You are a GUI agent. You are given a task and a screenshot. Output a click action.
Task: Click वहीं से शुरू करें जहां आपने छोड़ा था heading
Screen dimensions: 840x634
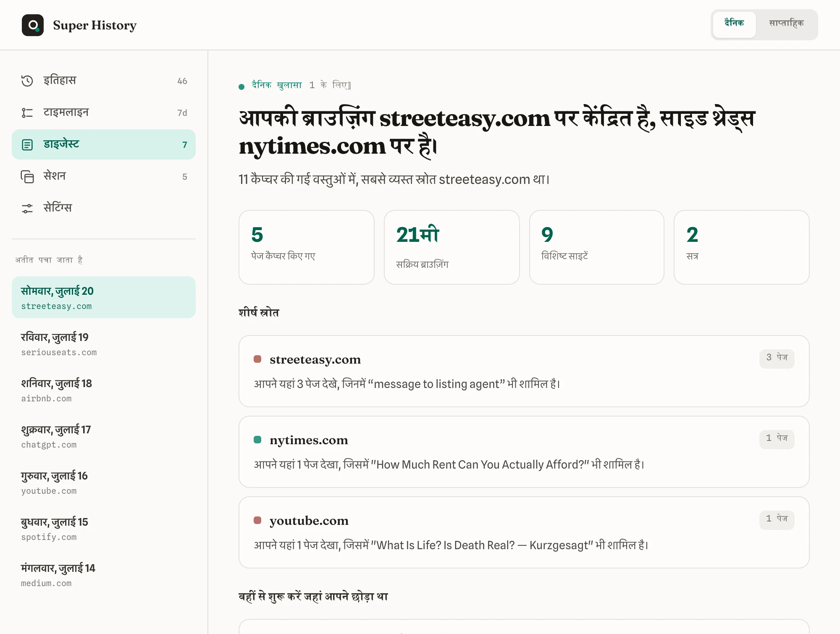313,597
